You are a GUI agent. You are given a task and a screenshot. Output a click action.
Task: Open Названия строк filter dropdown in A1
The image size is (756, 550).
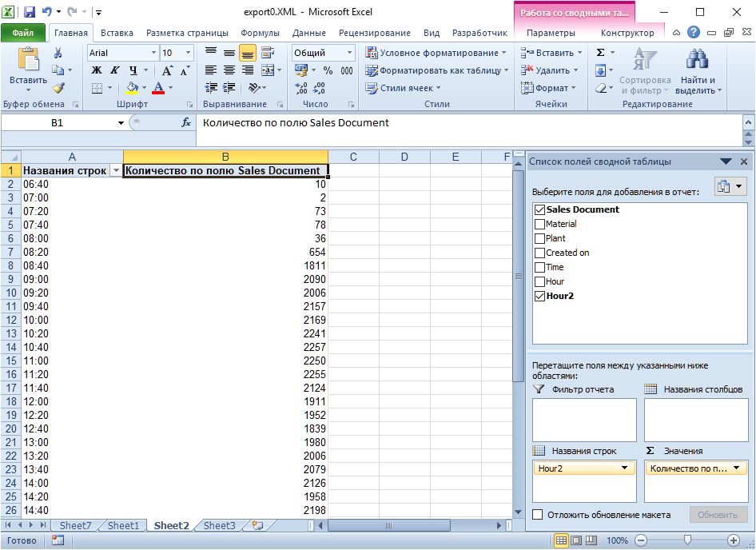click(116, 171)
